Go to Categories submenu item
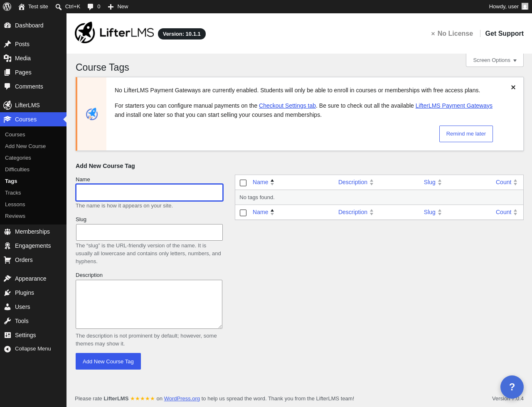The image size is (532, 407). coord(18,158)
